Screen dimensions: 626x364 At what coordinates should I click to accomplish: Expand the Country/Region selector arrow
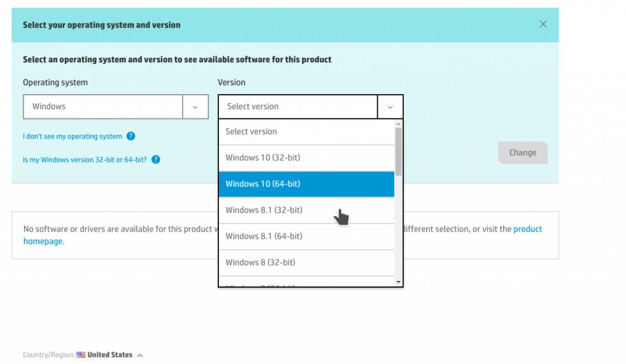(x=140, y=355)
